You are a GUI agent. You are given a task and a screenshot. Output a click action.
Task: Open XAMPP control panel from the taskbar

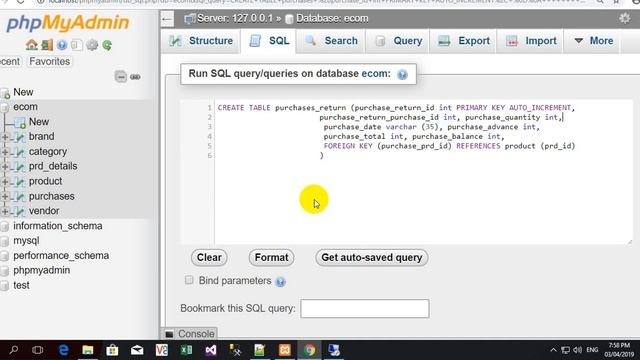pyautogui.click(x=285, y=350)
